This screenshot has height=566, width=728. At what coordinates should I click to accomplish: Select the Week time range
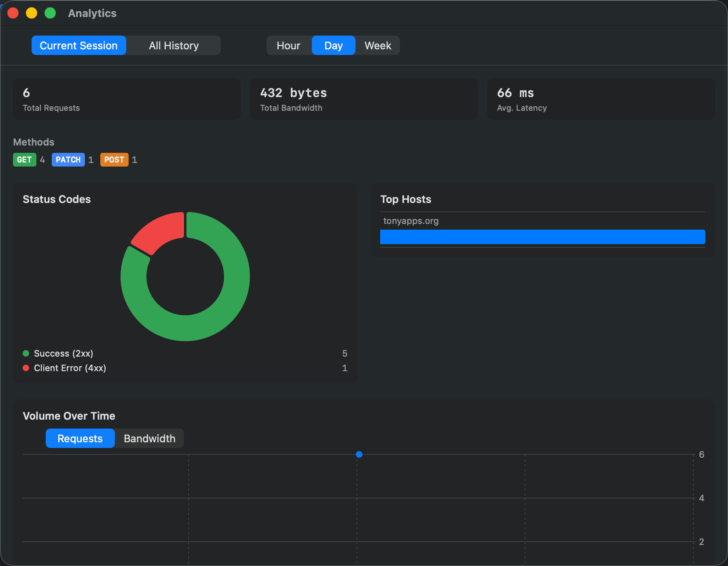(378, 45)
